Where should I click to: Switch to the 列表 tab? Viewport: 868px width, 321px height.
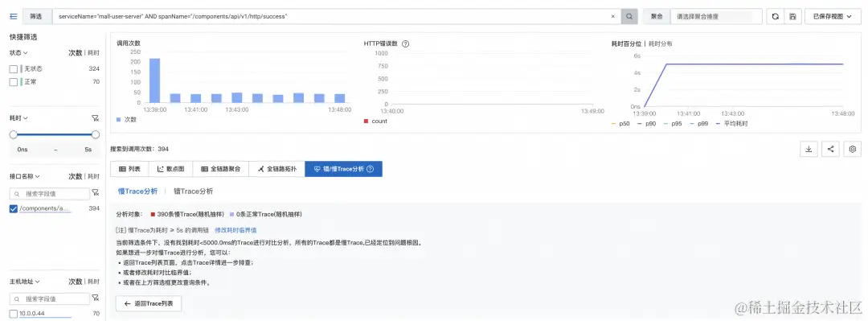[x=129, y=169]
